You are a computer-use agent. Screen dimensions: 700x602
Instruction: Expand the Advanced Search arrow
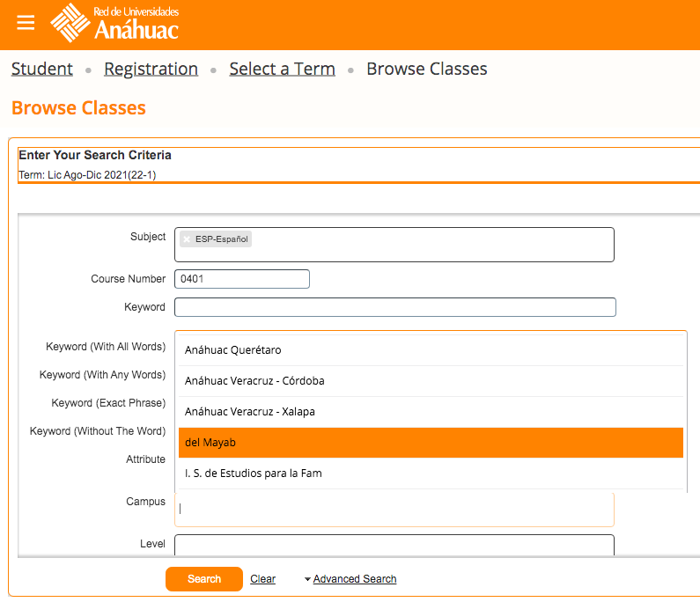pyautogui.click(x=307, y=579)
